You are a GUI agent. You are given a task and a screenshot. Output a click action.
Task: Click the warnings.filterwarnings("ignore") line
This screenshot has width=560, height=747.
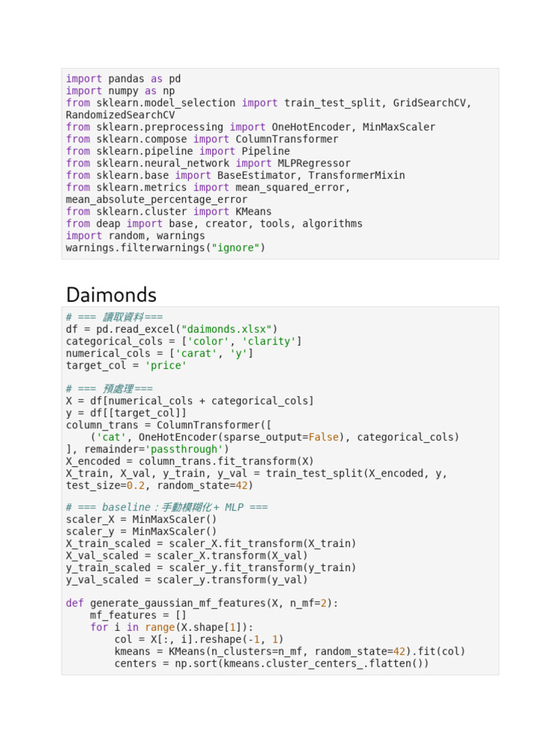[x=166, y=248]
